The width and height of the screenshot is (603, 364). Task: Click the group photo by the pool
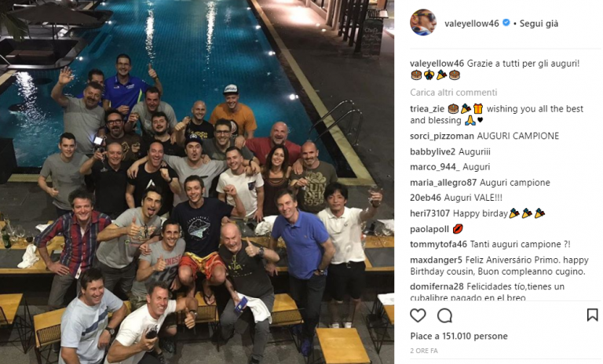click(197, 182)
